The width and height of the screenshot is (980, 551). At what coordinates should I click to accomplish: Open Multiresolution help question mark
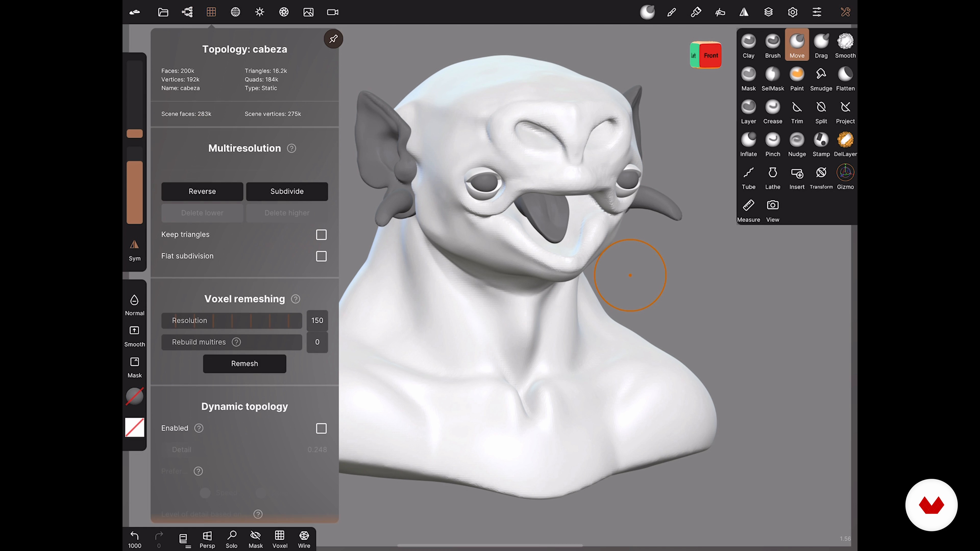click(x=291, y=148)
